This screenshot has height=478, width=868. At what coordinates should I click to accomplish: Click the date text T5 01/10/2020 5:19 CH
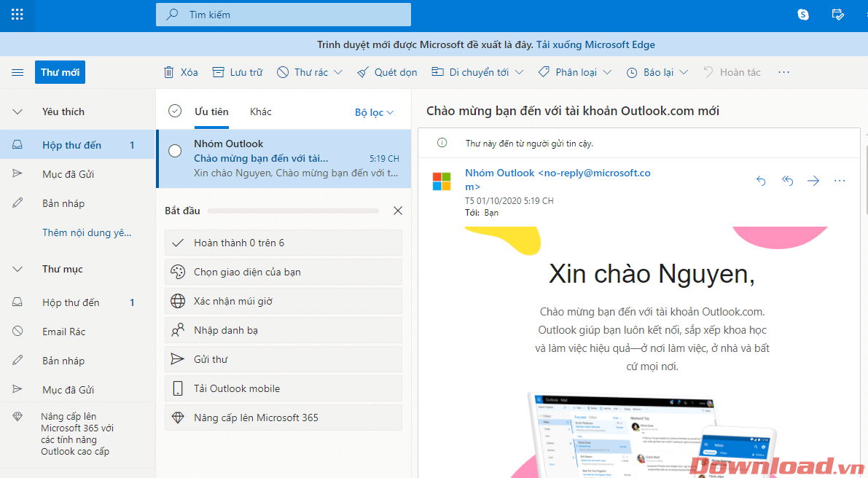pos(509,201)
